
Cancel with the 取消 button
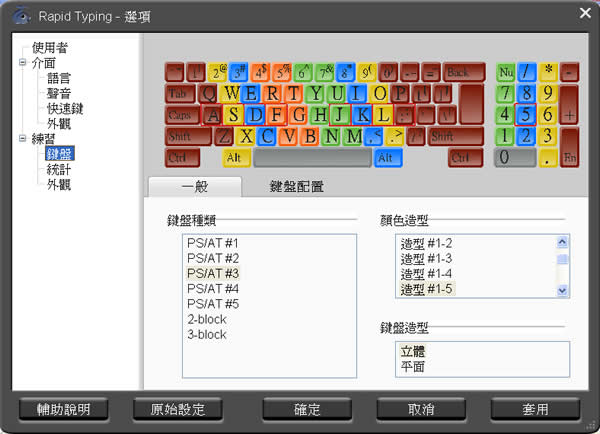(x=421, y=409)
